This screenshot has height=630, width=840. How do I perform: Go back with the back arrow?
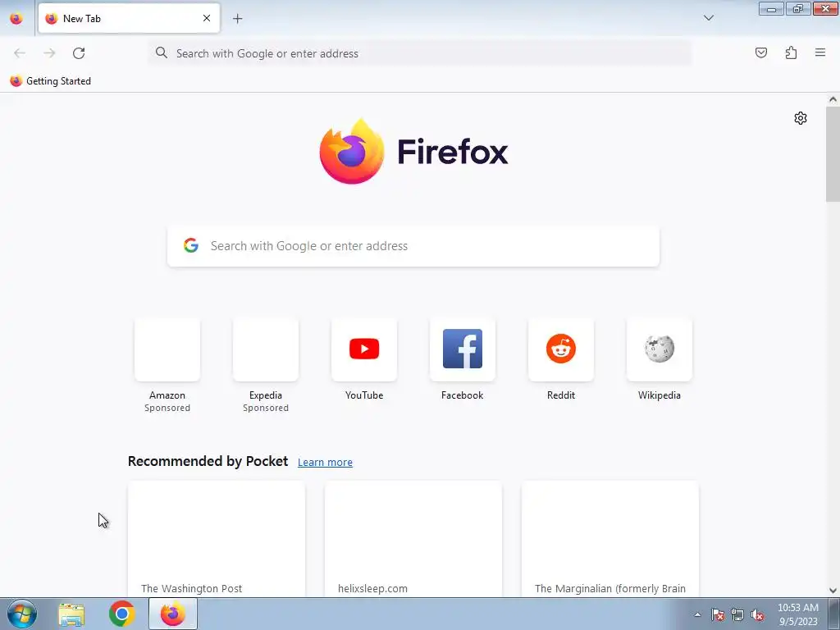pos(20,53)
